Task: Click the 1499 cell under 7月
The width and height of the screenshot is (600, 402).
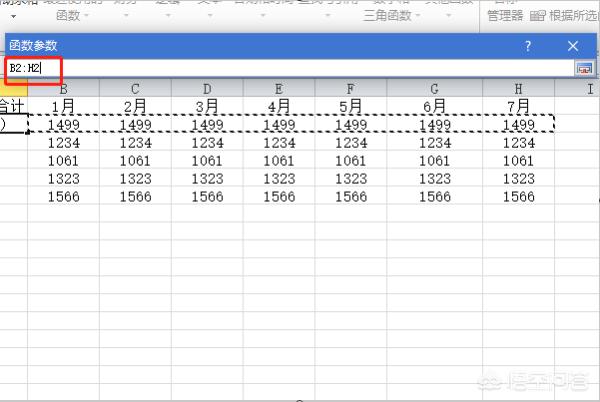Action: click(518, 124)
